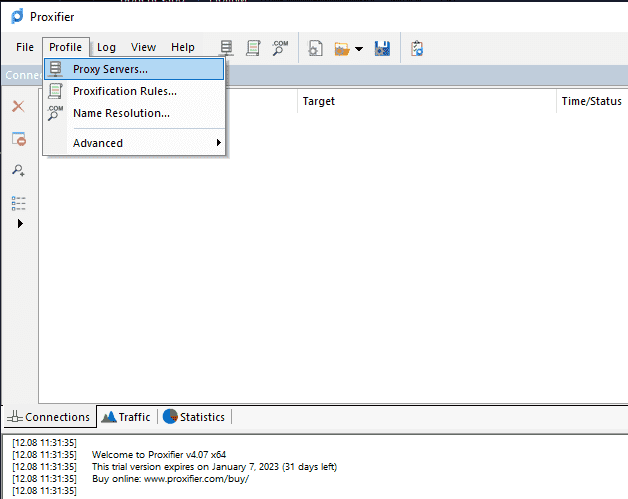Switch to the Statistics tab
The width and height of the screenshot is (628, 499).
[x=194, y=417]
